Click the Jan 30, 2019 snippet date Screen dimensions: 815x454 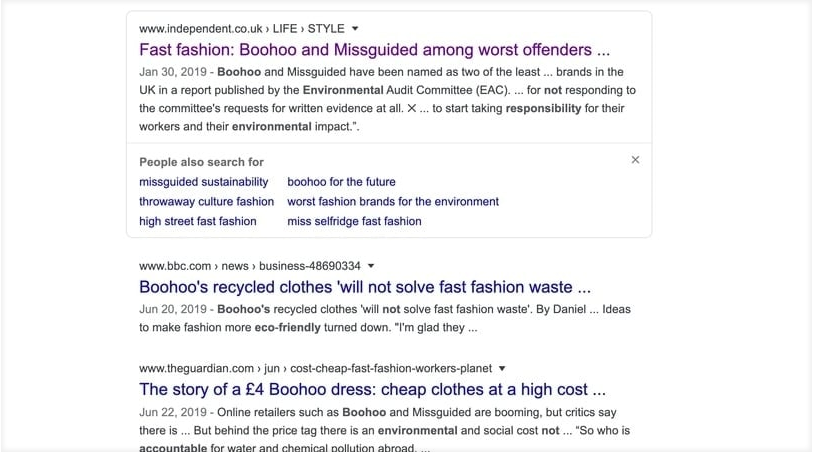[173, 72]
